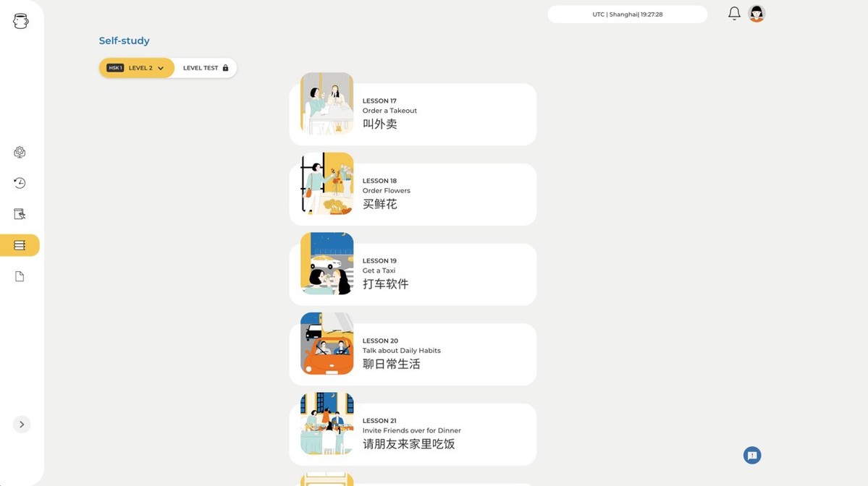868x486 pixels.
Task: Select the highlighted self-study list icon
Action: coord(20,245)
